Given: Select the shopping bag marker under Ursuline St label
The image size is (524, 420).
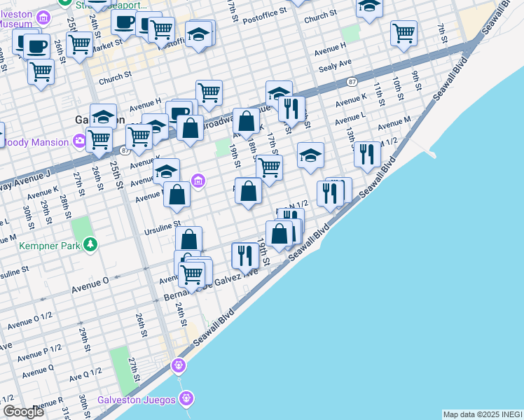Looking at the screenshot, I should (x=189, y=240).
